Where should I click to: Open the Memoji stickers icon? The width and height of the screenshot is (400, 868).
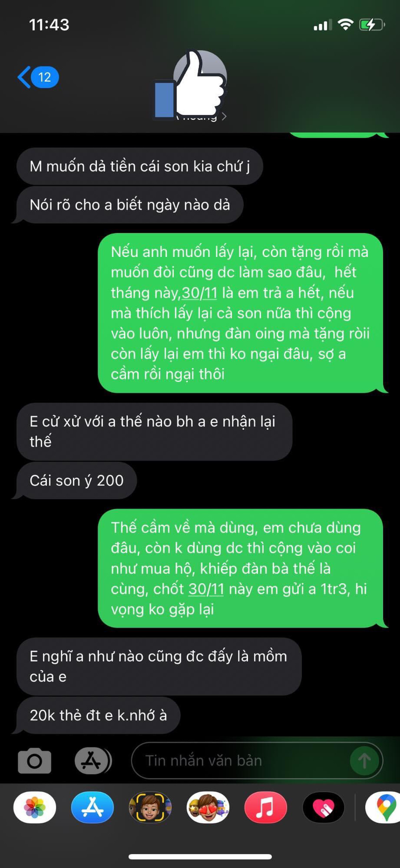coord(208,807)
